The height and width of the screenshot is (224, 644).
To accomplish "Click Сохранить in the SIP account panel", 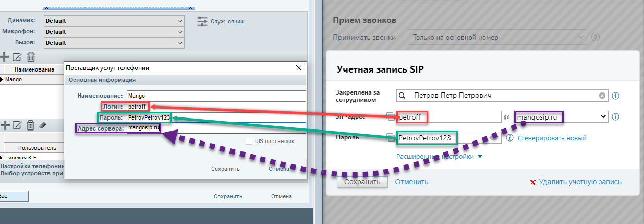I will pyautogui.click(x=362, y=182).
